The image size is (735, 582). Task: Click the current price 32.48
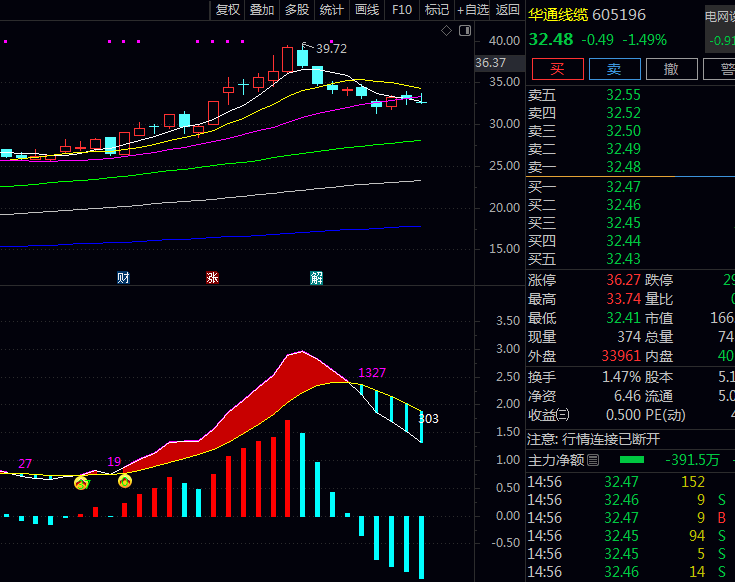[551, 40]
